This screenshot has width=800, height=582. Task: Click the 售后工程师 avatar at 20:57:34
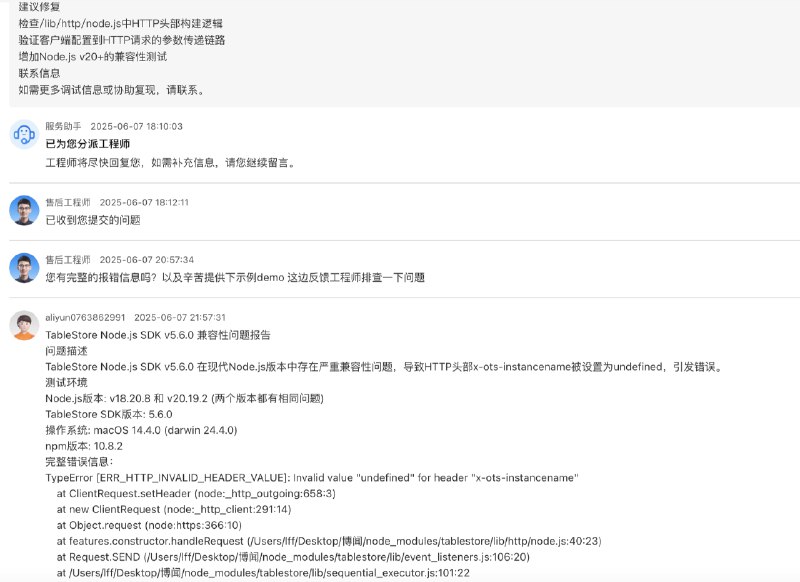tap(24, 268)
